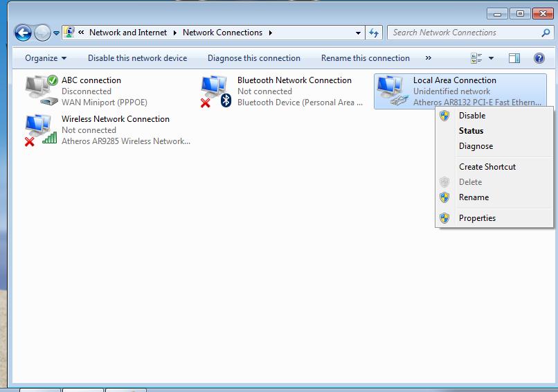
Task: Click ABC connection name text
Action: 91,80
